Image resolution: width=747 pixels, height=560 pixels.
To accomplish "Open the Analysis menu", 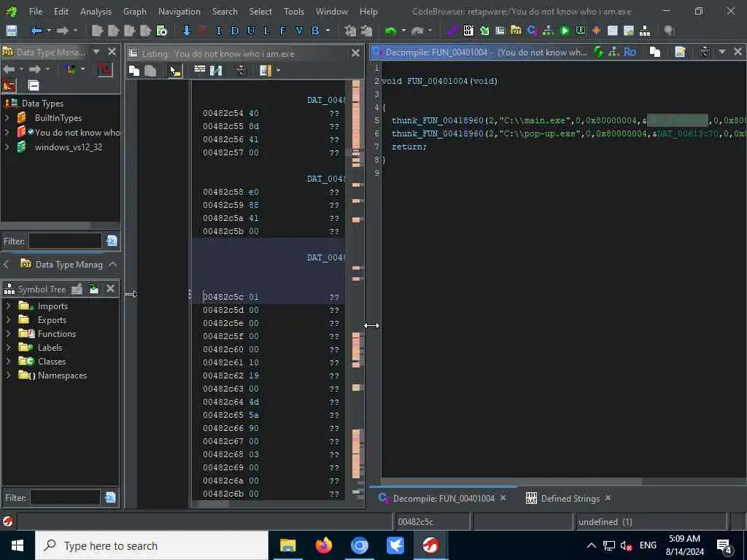I will (96, 12).
